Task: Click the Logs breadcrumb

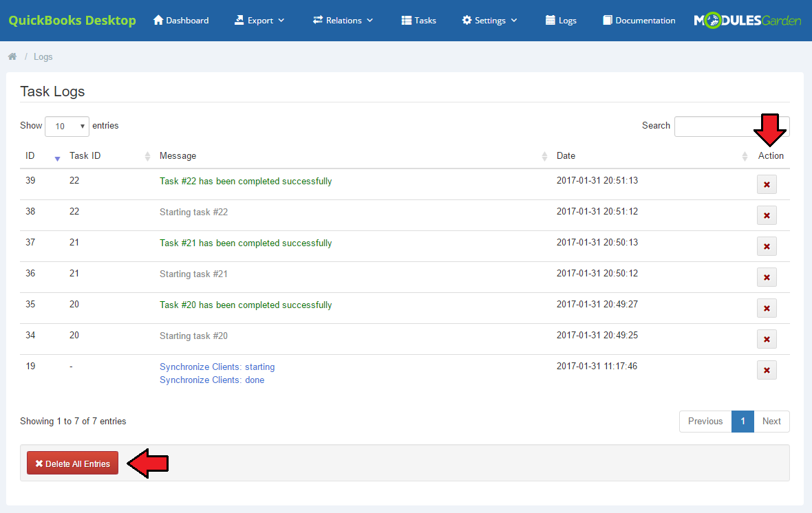Action: click(43, 56)
